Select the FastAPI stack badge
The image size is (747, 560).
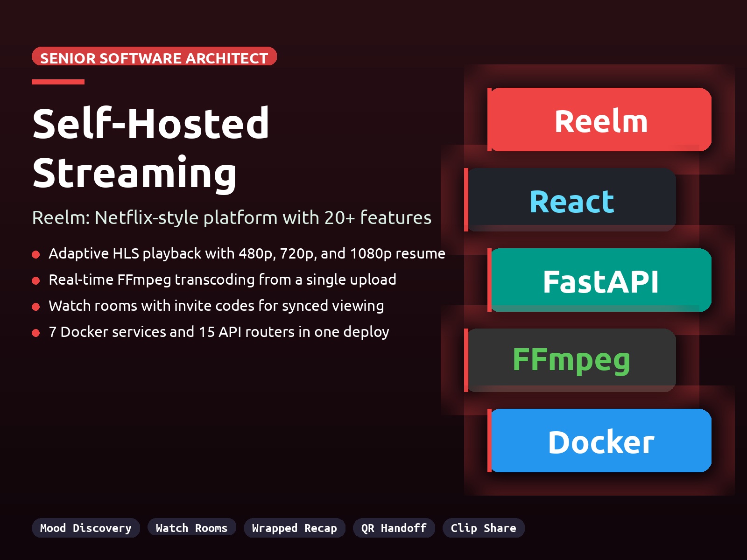[x=600, y=280]
